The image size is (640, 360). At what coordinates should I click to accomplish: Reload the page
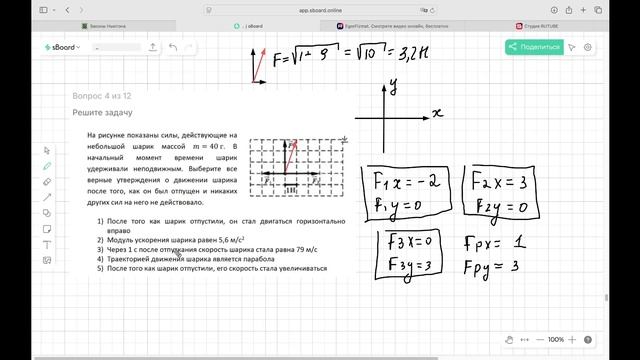[x=432, y=10]
